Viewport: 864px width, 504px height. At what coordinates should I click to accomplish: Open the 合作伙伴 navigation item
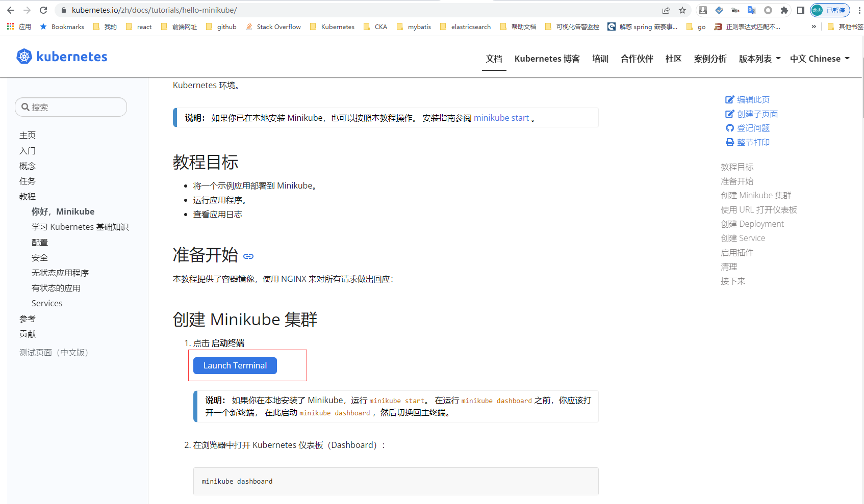coord(637,59)
